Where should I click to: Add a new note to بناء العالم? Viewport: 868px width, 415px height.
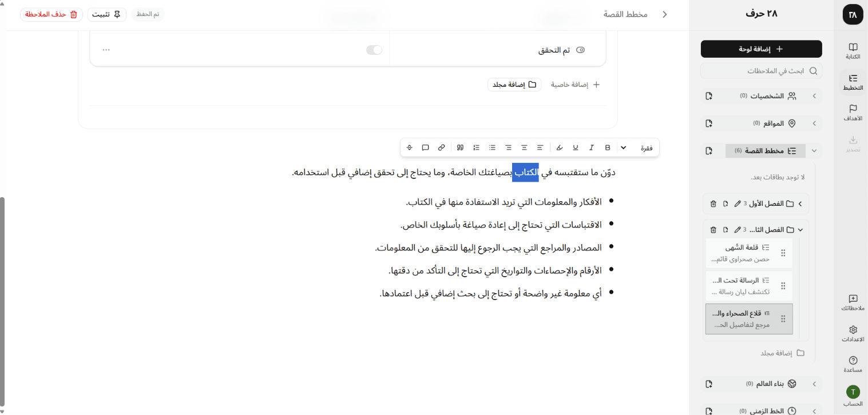click(709, 384)
